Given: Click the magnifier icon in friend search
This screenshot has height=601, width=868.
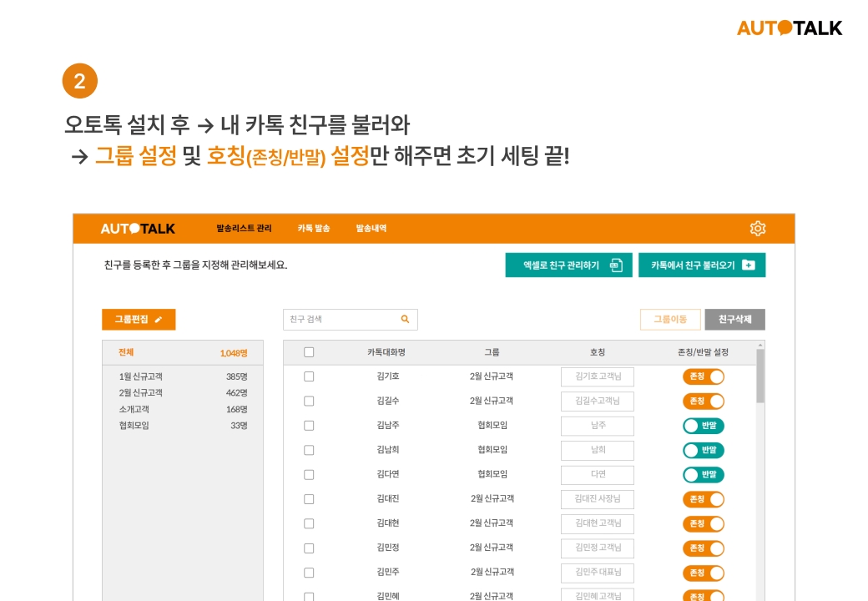Looking at the screenshot, I should (406, 320).
